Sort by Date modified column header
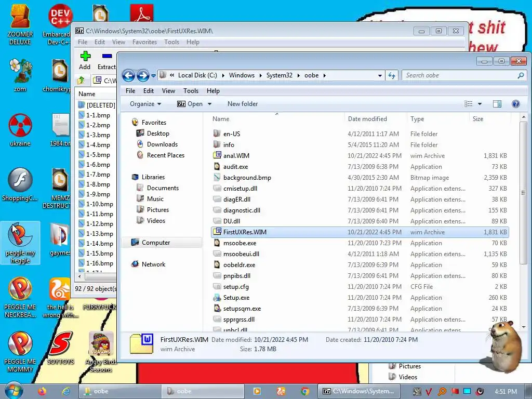Viewport: 532px width, 399px height. (x=375, y=119)
